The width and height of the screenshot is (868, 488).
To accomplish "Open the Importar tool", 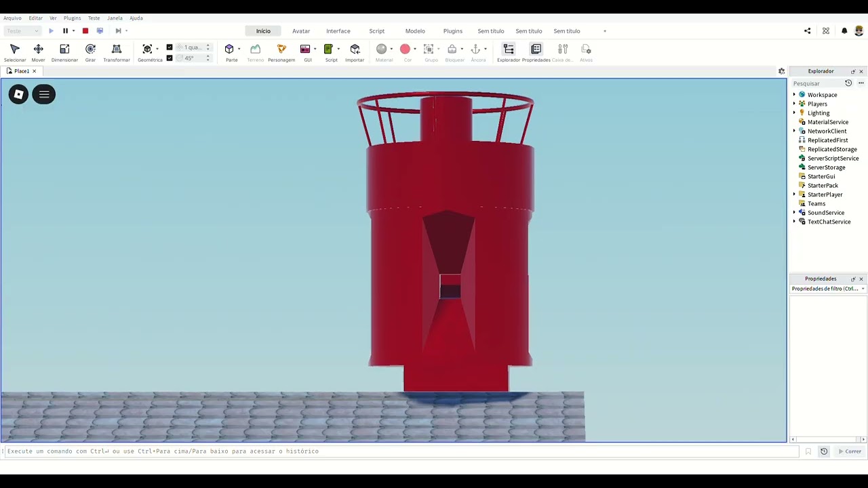I will tap(355, 53).
